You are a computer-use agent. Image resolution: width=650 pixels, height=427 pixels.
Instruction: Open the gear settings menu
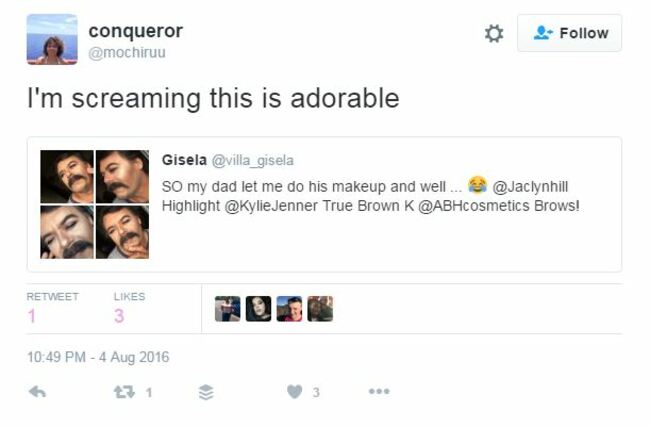(494, 34)
